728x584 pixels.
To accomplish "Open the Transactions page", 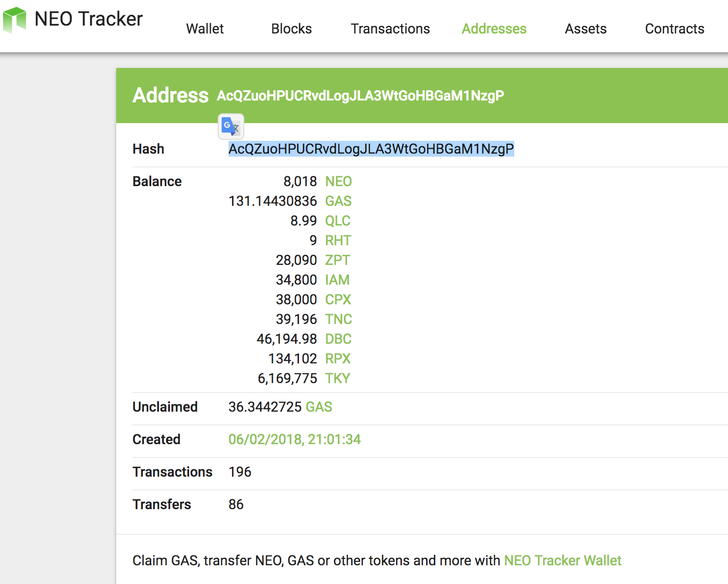I will pyautogui.click(x=390, y=29).
